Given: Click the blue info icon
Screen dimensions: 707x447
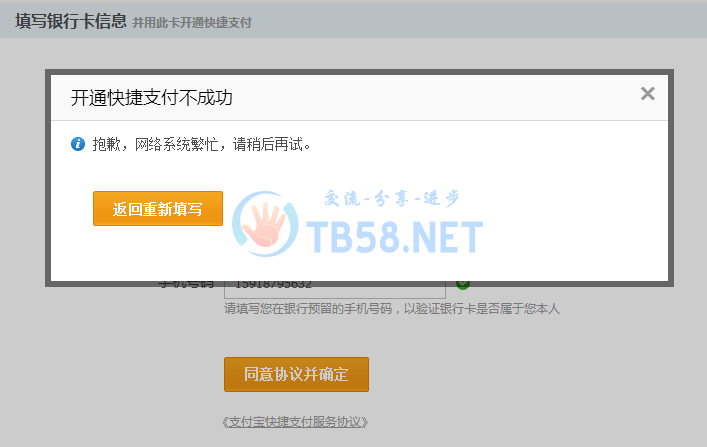Looking at the screenshot, I should point(78,144).
